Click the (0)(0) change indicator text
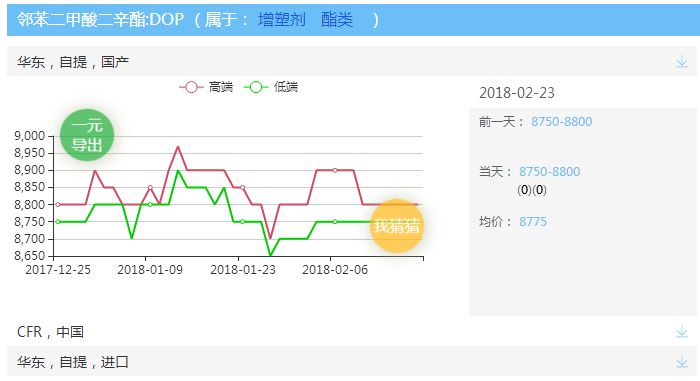The width and height of the screenshot is (700, 381). (532, 190)
